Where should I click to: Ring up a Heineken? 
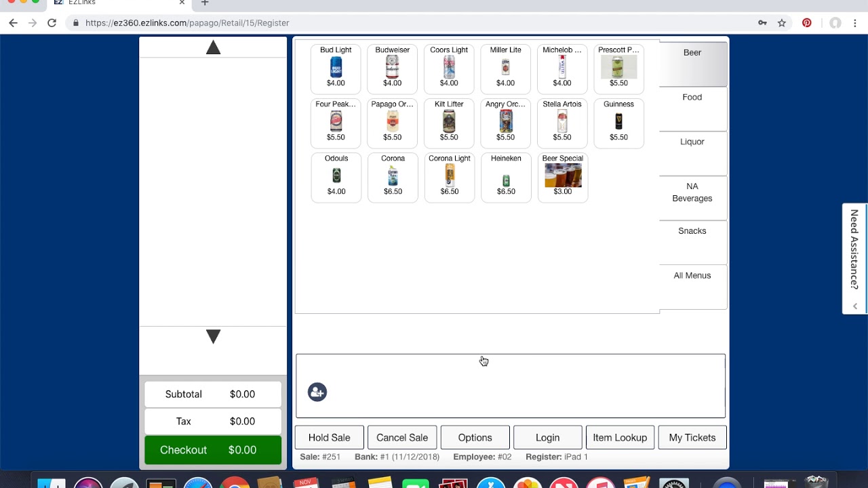point(506,177)
